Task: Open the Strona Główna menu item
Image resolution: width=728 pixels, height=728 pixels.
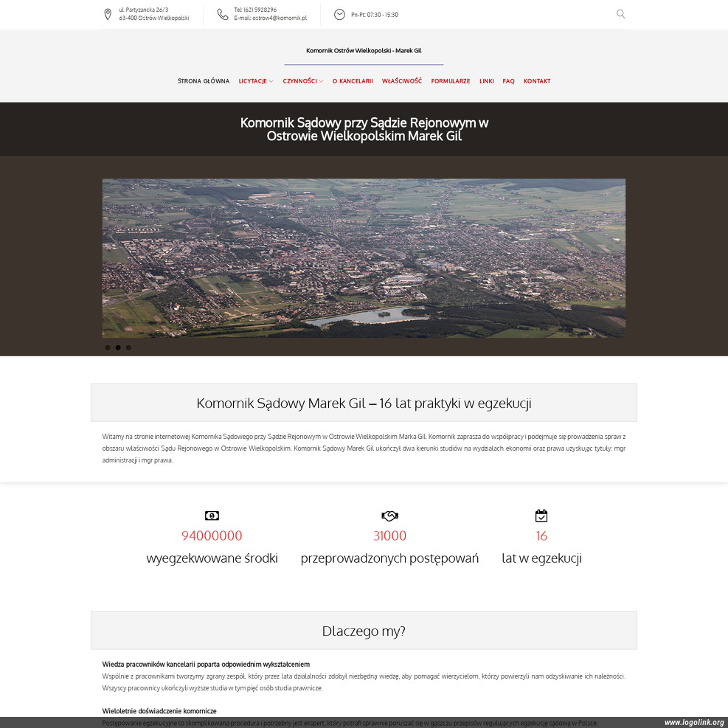Action: coord(204,81)
